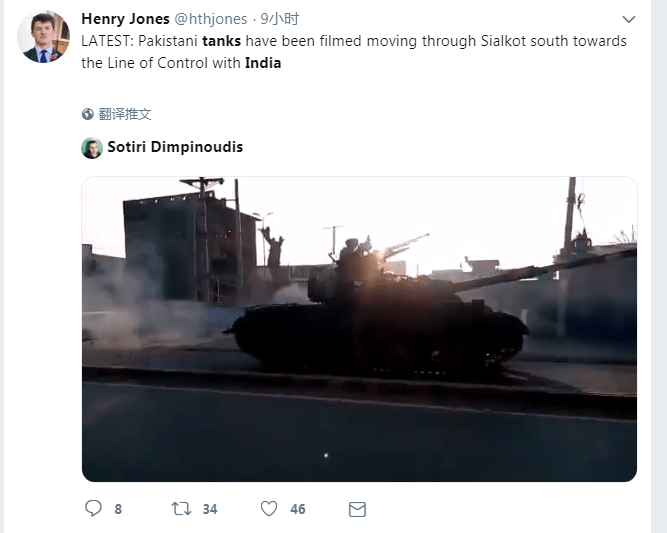Viewport: 667px width, 533px height.
Task: Open the tweet options chevron menu
Action: click(629, 20)
